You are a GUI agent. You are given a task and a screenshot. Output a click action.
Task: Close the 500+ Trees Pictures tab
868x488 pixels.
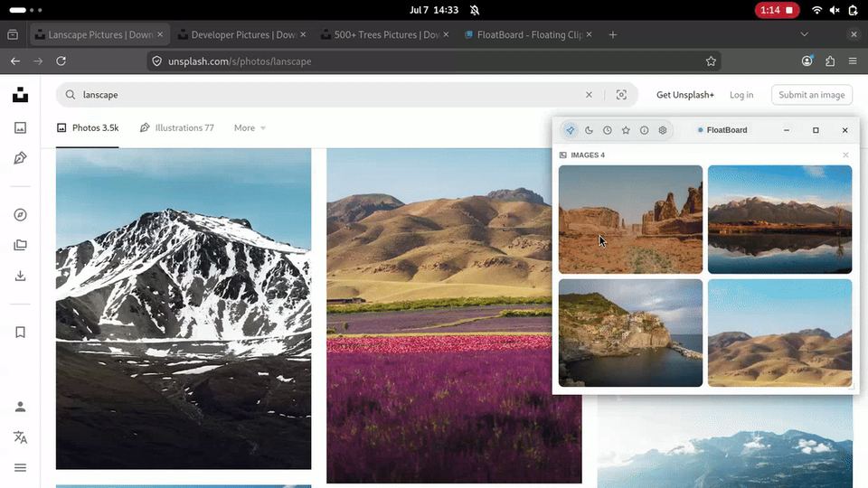click(x=446, y=34)
